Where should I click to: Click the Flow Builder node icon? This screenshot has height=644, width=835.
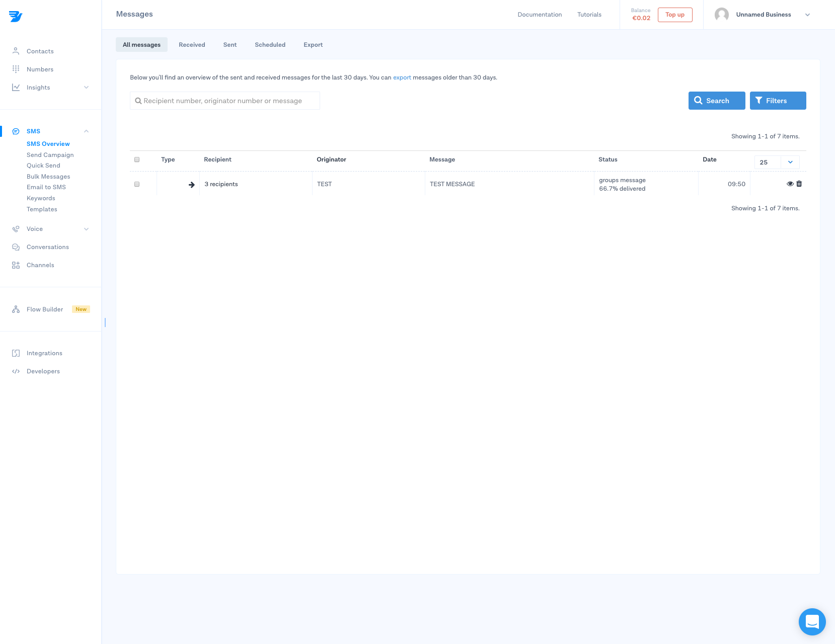click(16, 309)
